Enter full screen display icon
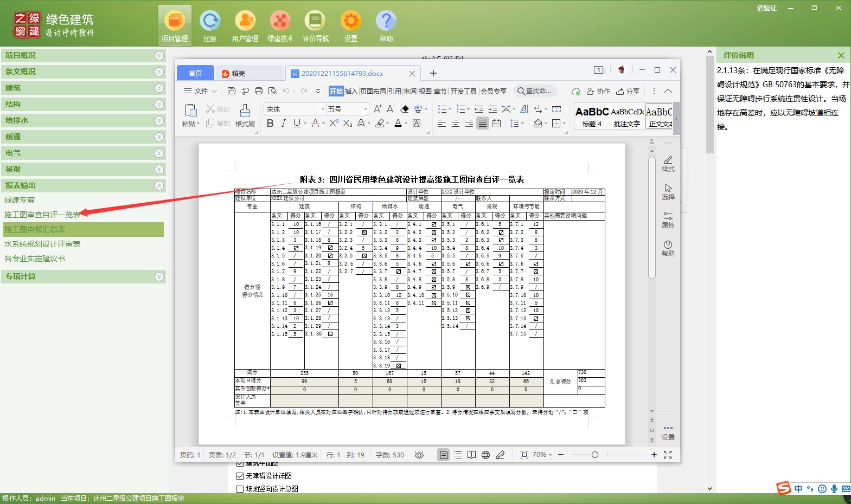This screenshot has width=851, height=504. pyautogui.click(x=668, y=455)
